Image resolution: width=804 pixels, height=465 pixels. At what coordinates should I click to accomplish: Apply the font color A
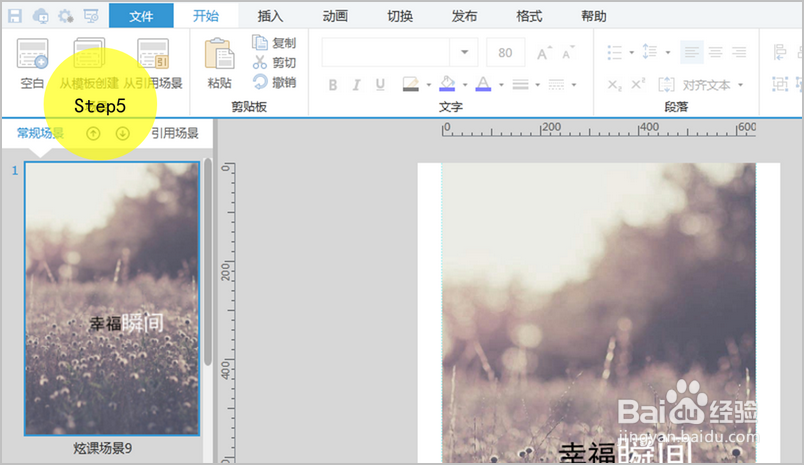click(483, 84)
